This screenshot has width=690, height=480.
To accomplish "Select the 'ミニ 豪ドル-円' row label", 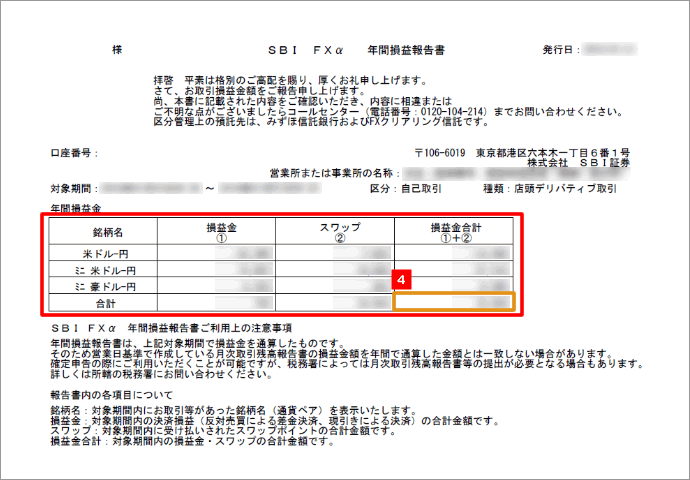I will [x=106, y=286].
